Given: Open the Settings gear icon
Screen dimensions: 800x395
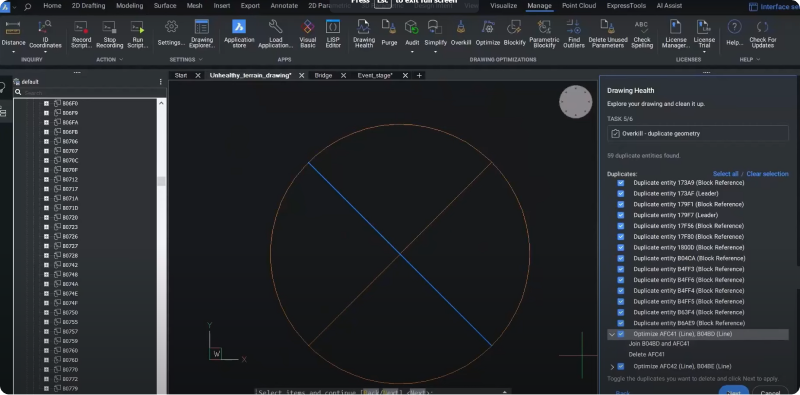Looking at the screenshot, I should (171, 27).
